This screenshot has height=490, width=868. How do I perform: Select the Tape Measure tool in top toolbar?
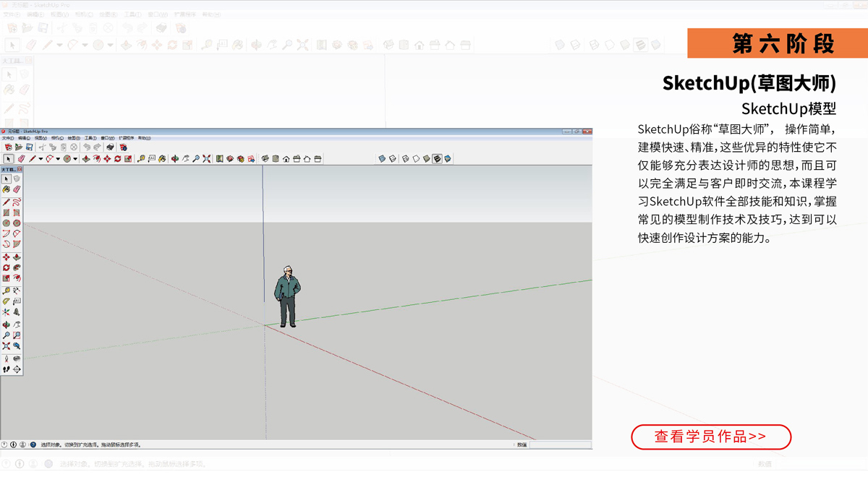[x=141, y=158]
